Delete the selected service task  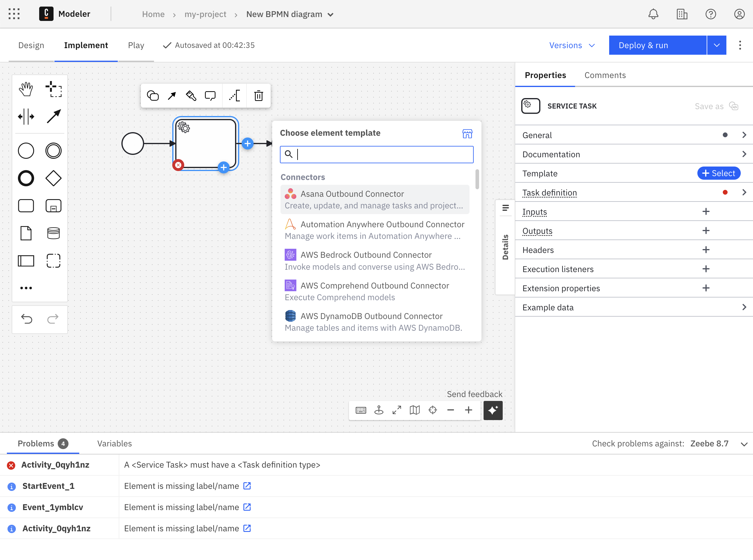pos(258,96)
